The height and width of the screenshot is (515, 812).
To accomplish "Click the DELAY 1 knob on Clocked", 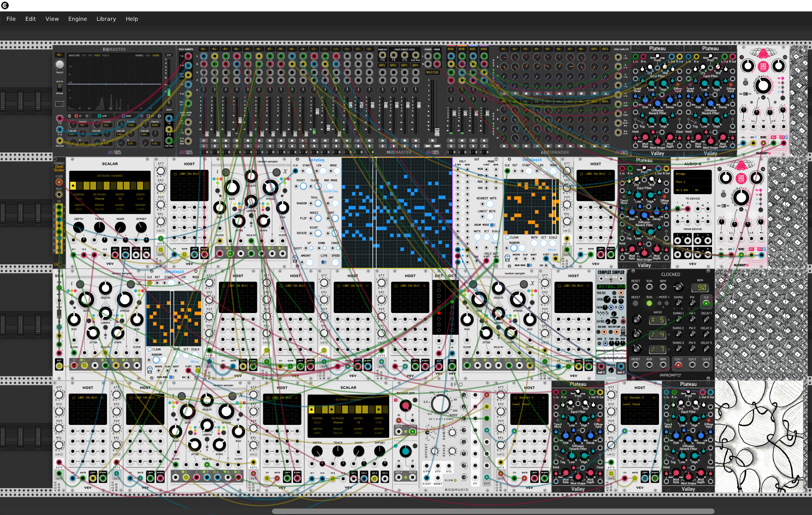I will click(706, 319).
